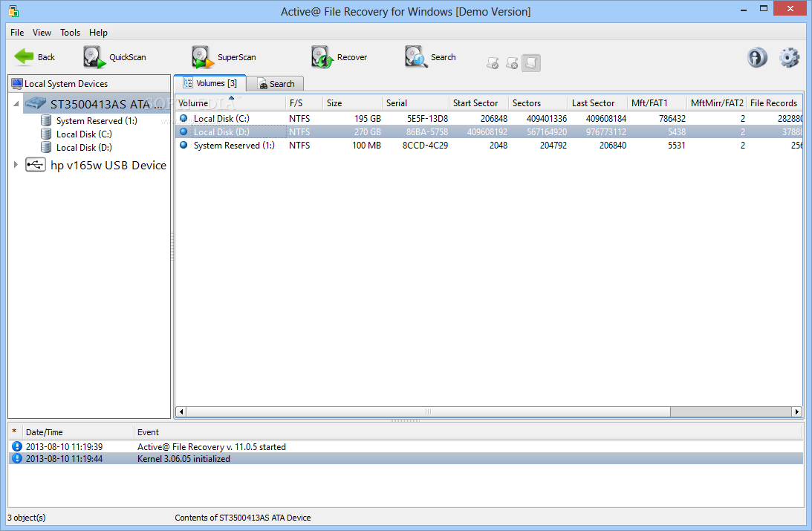The image size is (812, 531).
Task: Click the 195 GB size cell
Action: 367,119
